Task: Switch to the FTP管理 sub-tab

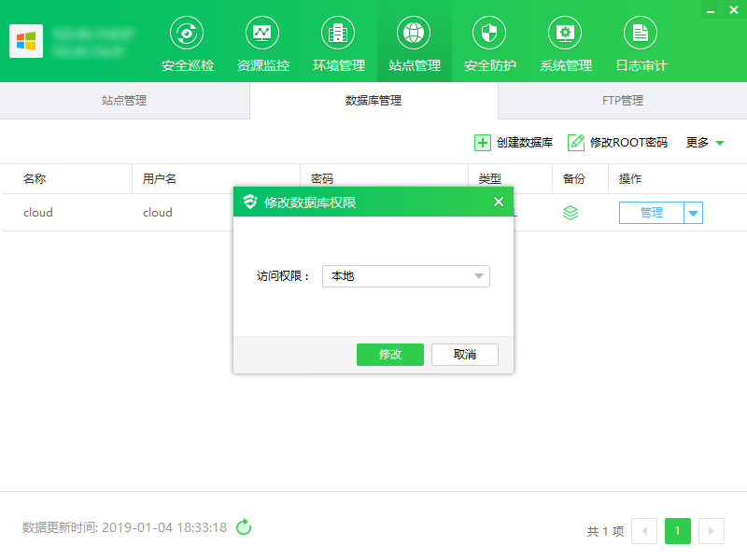Action: coord(623,101)
